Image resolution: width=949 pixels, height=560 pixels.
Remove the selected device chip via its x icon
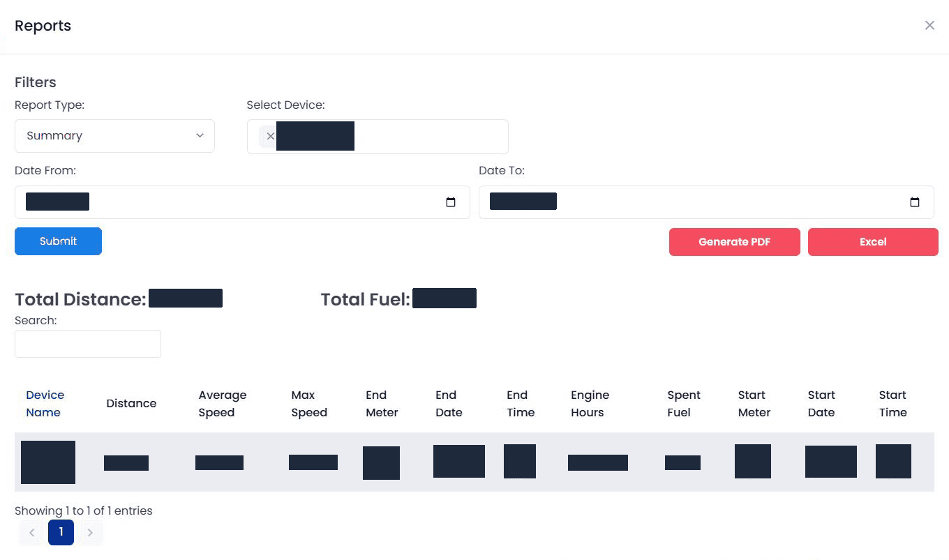[270, 136]
